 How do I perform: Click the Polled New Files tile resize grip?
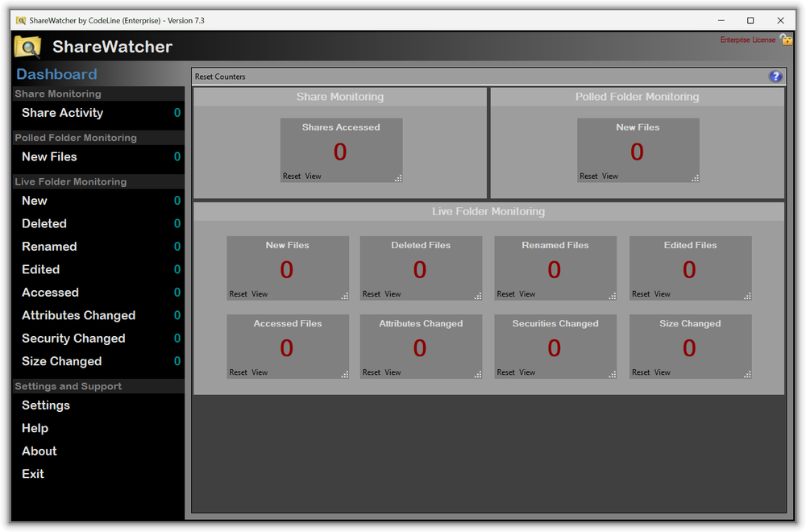pos(696,178)
